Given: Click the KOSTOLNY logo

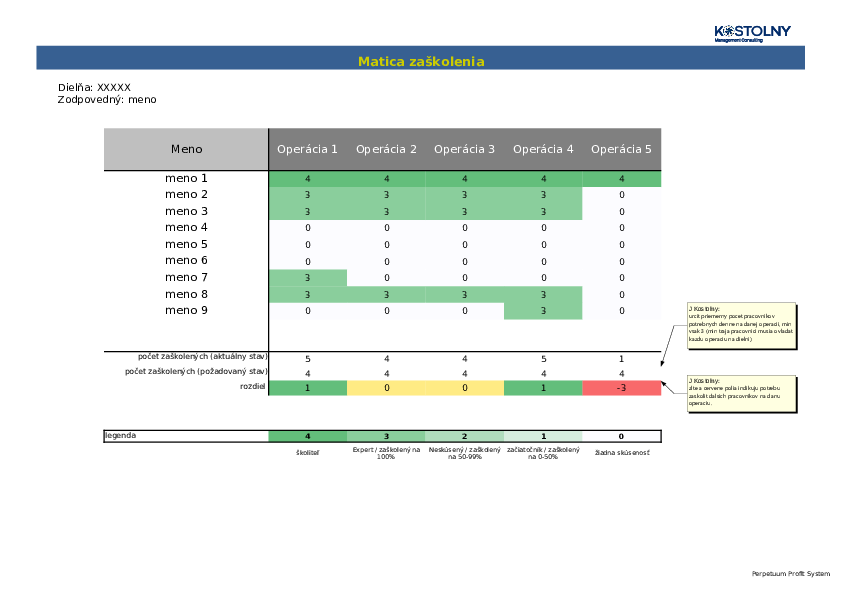Looking at the screenshot, I should (x=752, y=33).
